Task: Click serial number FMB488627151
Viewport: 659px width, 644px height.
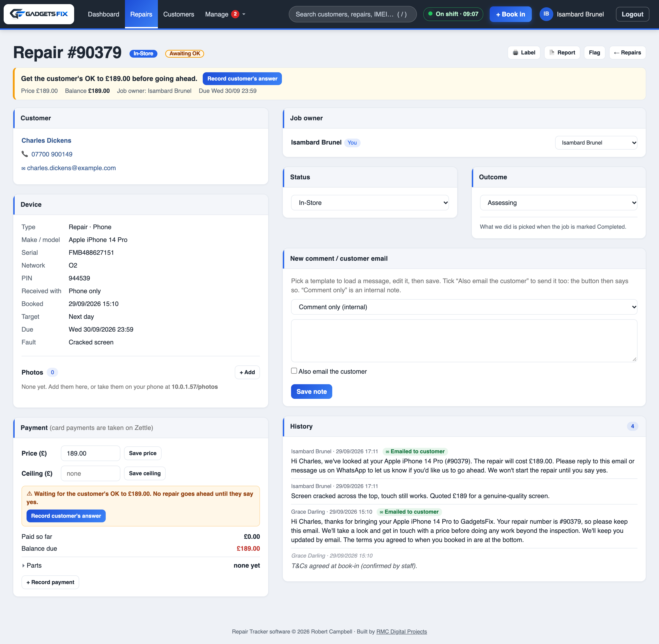Action: (91, 253)
